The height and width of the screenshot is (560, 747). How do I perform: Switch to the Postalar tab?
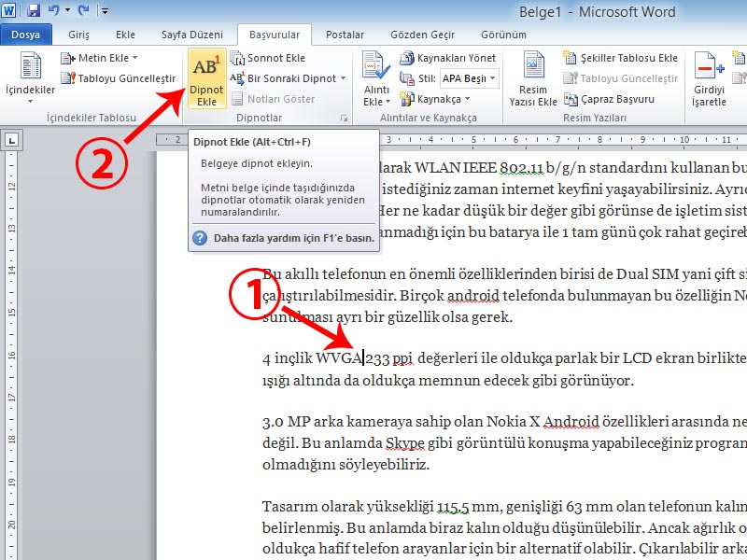pyautogui.click(x=345, y=35)
